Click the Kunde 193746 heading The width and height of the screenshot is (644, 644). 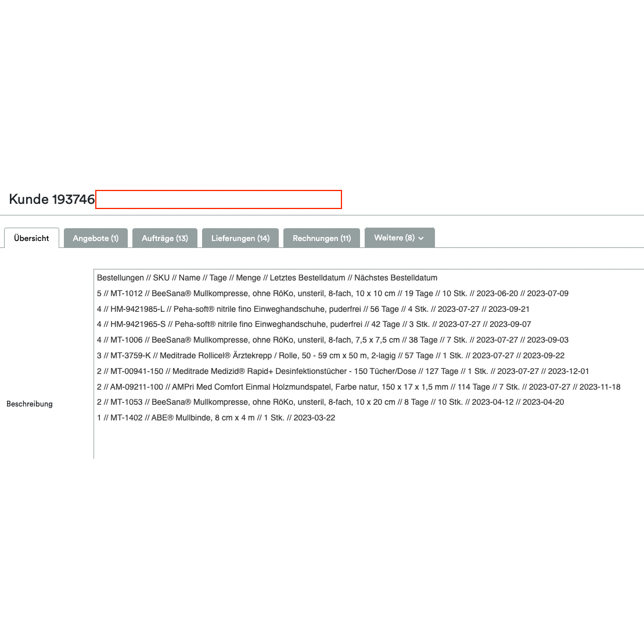click(52, 199)
